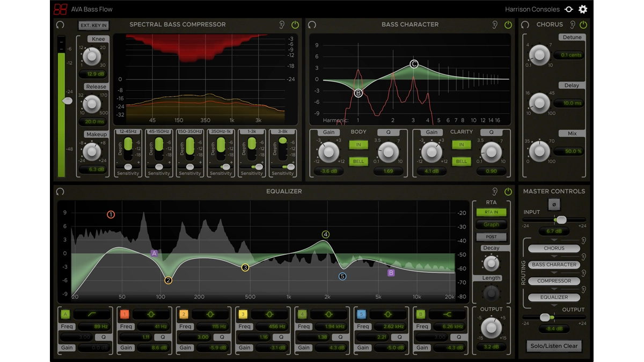Select purple filter node B on EQ graph
The image size is (644, 362).
click(391, 273)
